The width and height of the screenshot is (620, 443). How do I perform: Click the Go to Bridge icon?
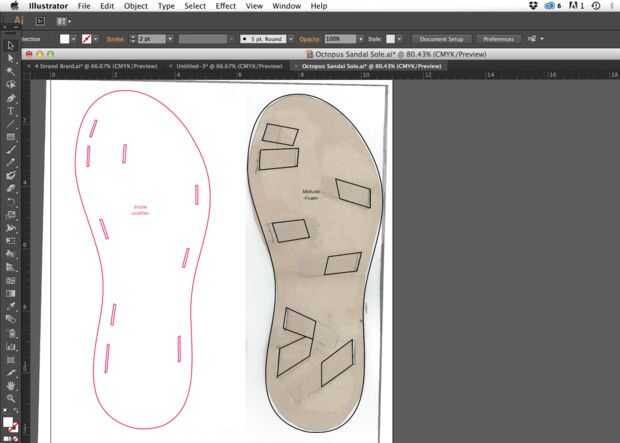pos(40,21)
